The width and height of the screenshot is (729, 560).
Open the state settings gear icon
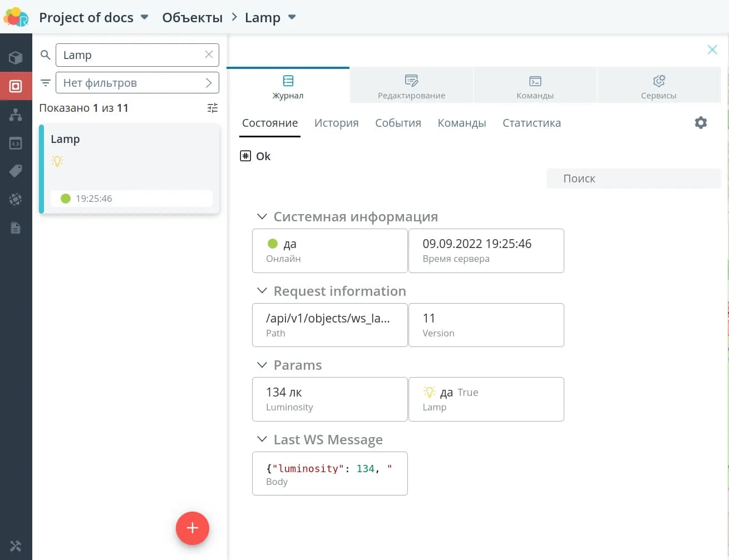point(701,123)
